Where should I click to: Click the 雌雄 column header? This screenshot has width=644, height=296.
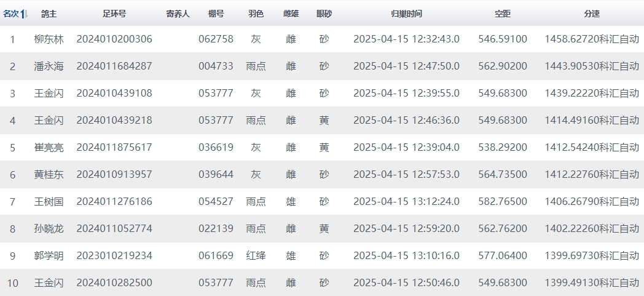[291, 14]
